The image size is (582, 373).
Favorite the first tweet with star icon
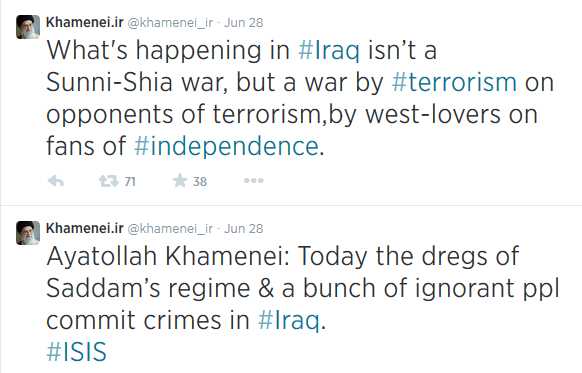pyautogui.click(x=180, y=181)
